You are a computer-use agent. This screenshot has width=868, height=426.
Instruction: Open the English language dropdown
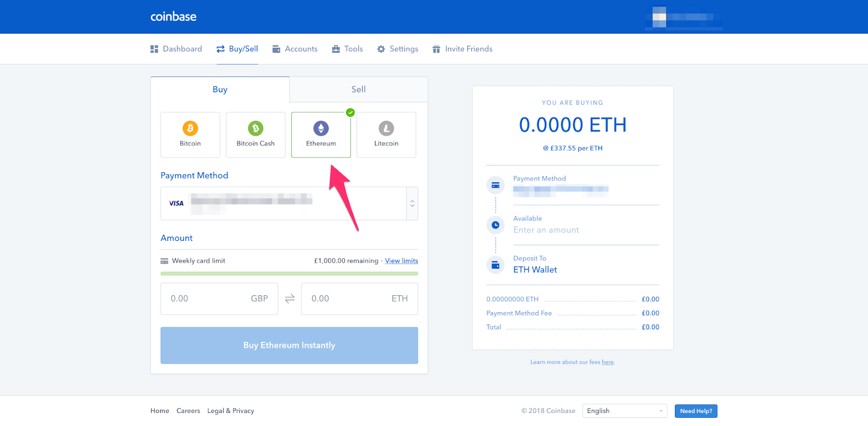(625, 411)
